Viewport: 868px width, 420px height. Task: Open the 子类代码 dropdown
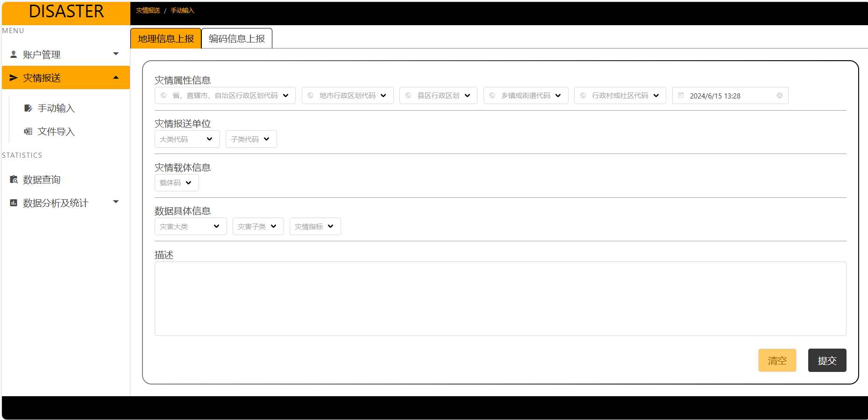point(251,139)
